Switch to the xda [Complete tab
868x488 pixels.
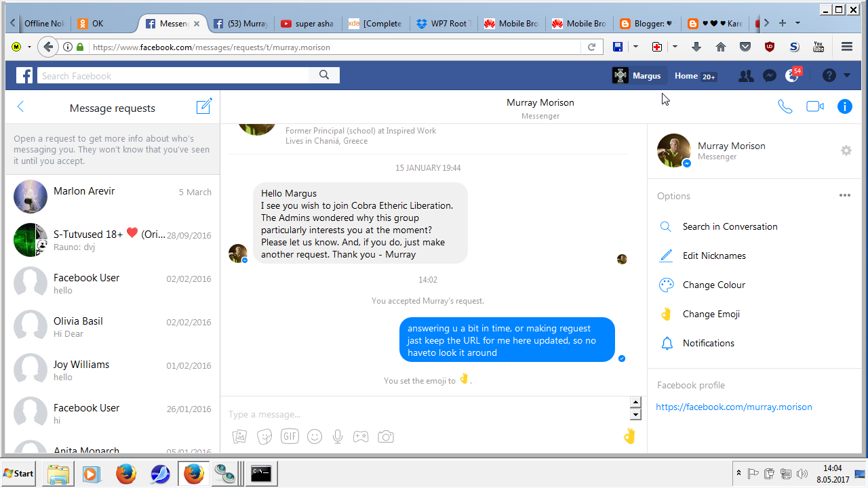pyautogui.click(x=376, y=23)
